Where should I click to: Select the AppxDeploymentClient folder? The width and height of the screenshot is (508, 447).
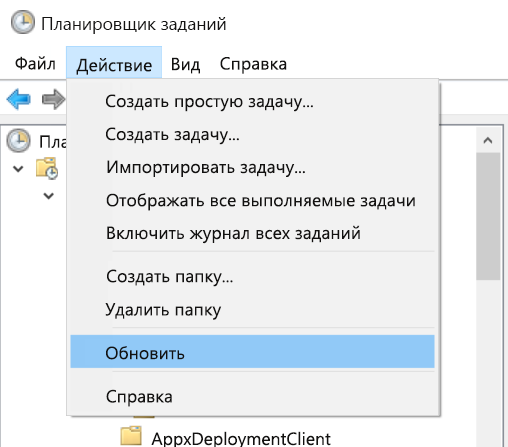tap(241, 438)
